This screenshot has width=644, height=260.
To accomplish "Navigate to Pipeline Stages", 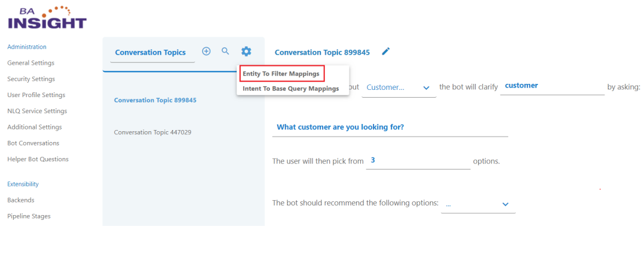I will coord(29,216).
